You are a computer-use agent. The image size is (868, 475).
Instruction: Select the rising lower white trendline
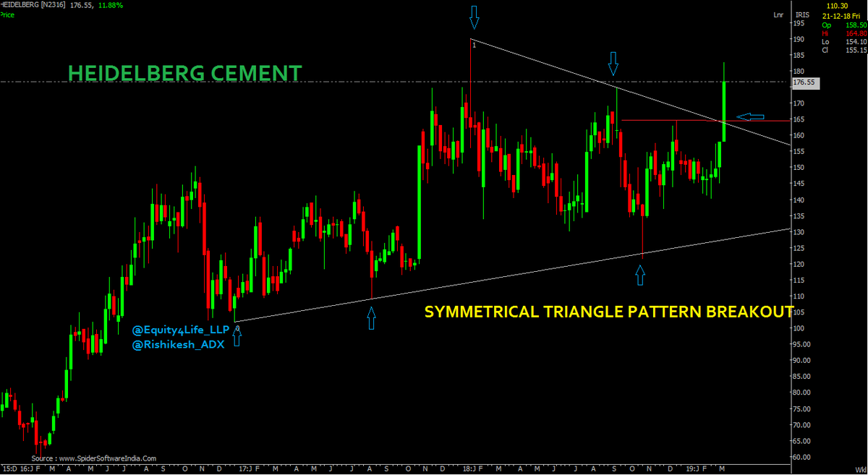pos(514,275)
